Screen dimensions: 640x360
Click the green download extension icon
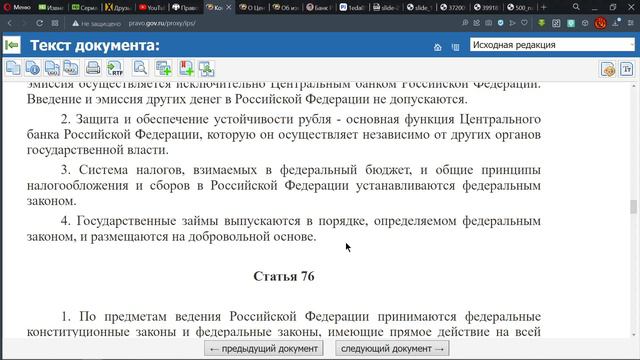[542, 23]
